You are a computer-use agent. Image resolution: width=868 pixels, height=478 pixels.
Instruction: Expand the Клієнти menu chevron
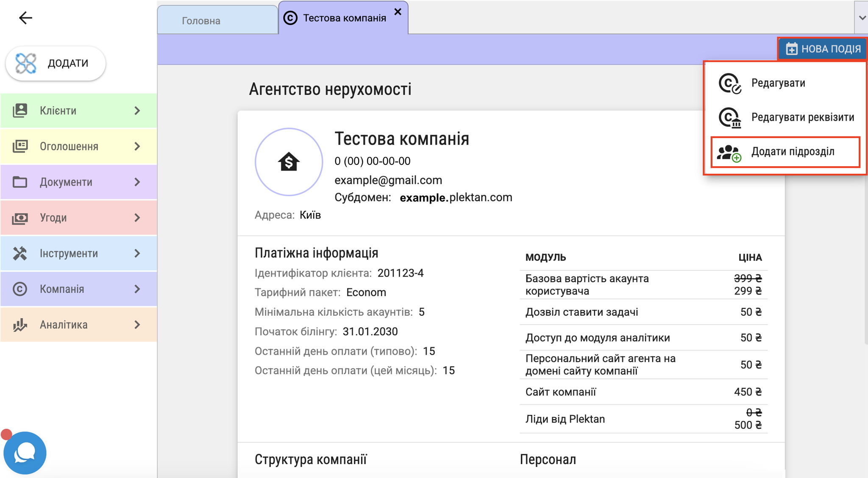(x=137, y=111)
